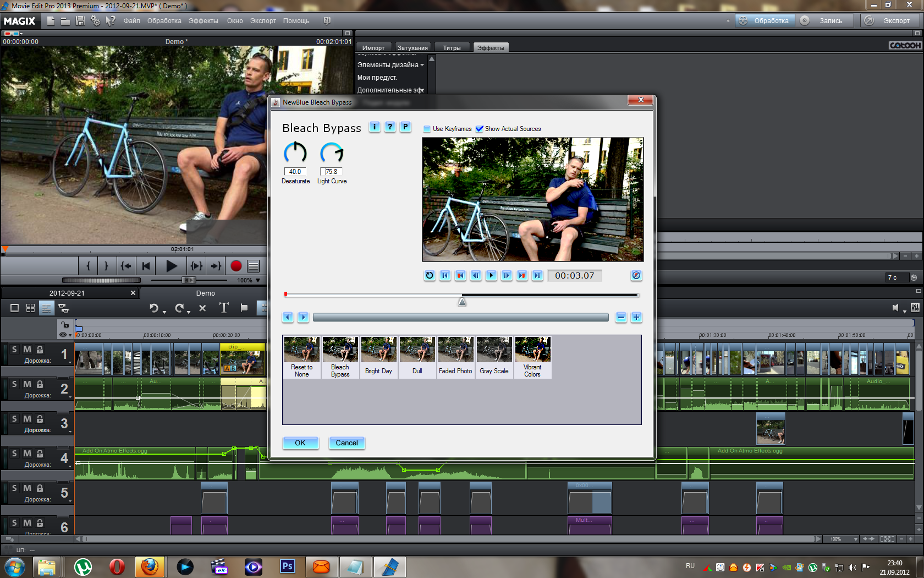Toggle Use Keyframes checkbox
The width and height of the screenshot is (924, 578).
427,129
